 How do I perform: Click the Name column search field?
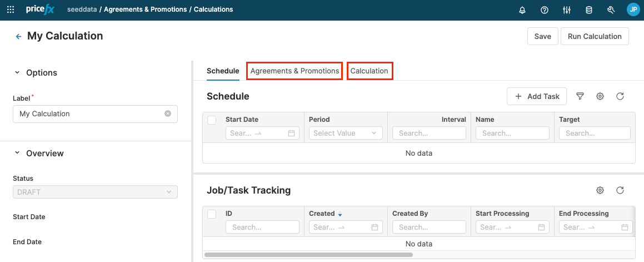pos(512,133)
